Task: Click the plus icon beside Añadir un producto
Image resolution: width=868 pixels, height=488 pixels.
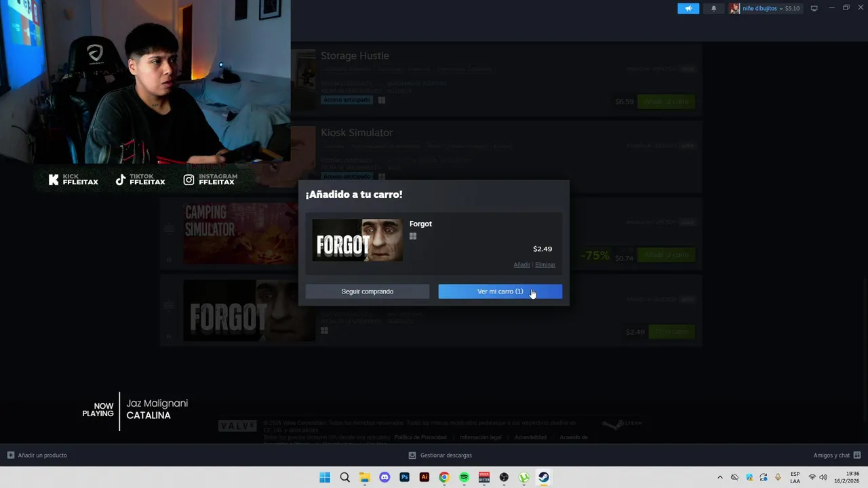Action: point(11,455)
